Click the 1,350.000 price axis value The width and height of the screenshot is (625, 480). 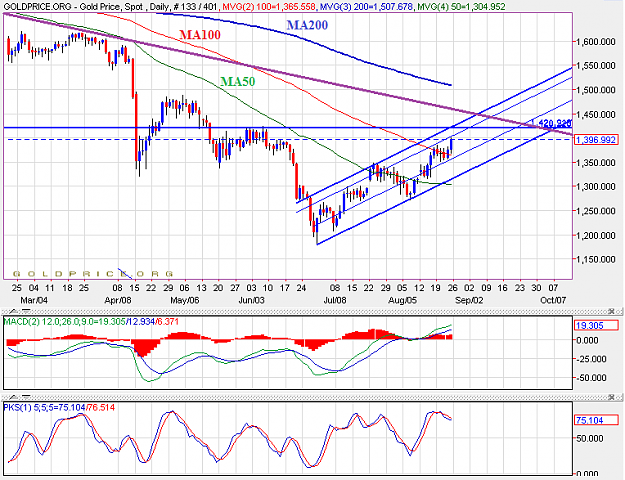[x=596, y=163]
